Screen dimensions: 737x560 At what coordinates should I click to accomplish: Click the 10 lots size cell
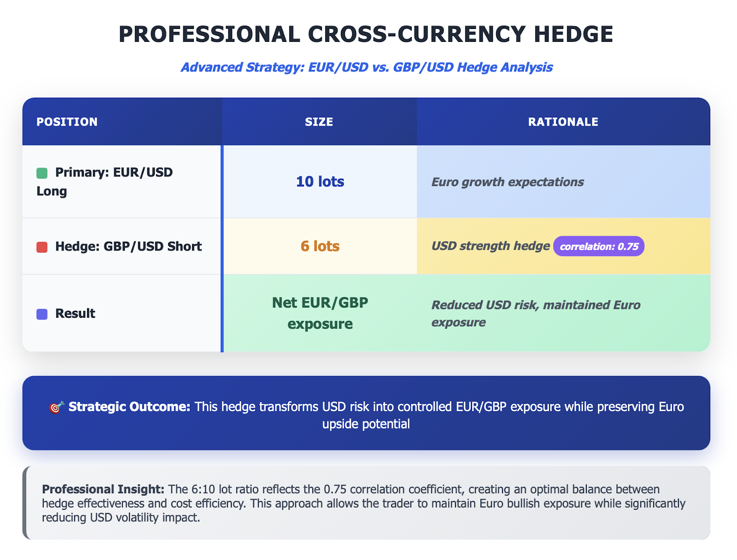320,181
